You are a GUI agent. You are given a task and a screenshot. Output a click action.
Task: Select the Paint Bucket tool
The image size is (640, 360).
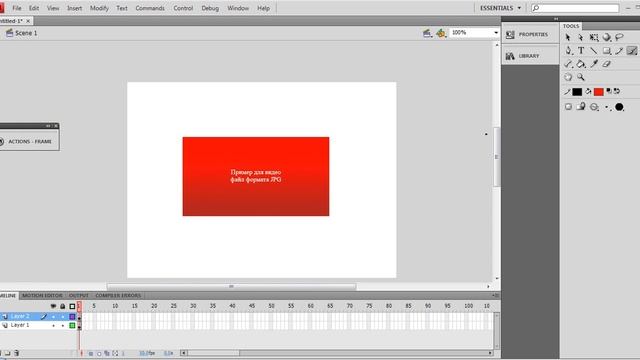point(581,64)
